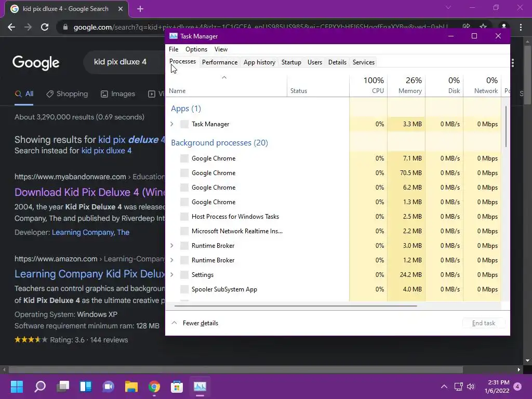Click the End task button

point(484,323)
